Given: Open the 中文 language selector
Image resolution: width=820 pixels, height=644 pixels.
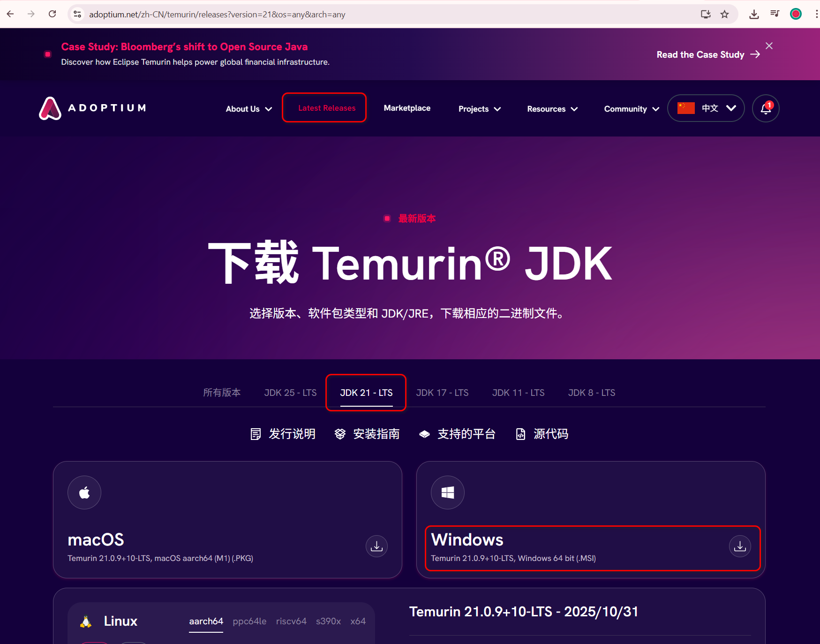Looking at the screenshot, I should tap(706, 108).
